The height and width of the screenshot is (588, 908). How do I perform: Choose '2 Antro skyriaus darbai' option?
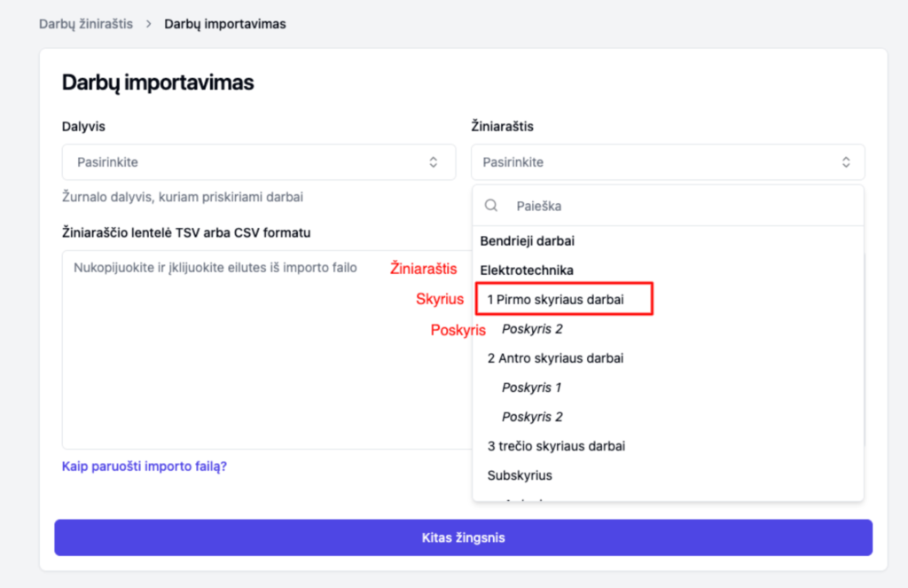click(555, 358)
